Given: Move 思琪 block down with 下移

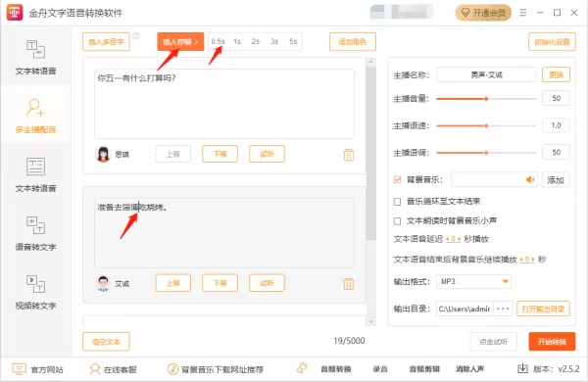Looking at the screenshot, I should (220, 154).
